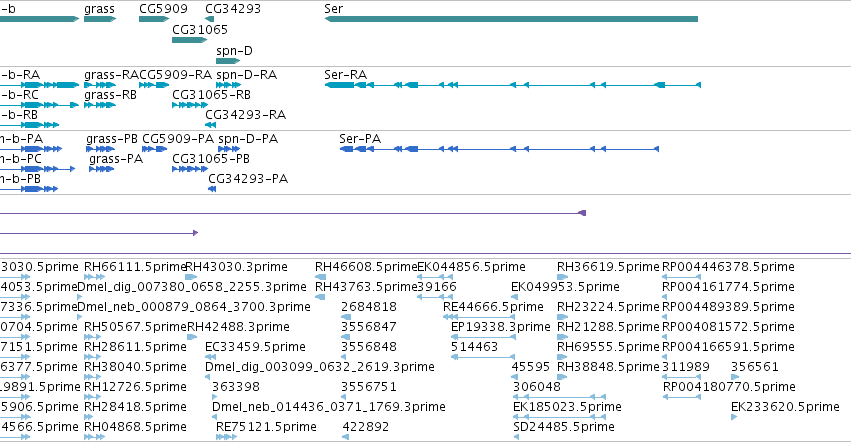Click the EK044856.5prime EST label

point(471,267)
